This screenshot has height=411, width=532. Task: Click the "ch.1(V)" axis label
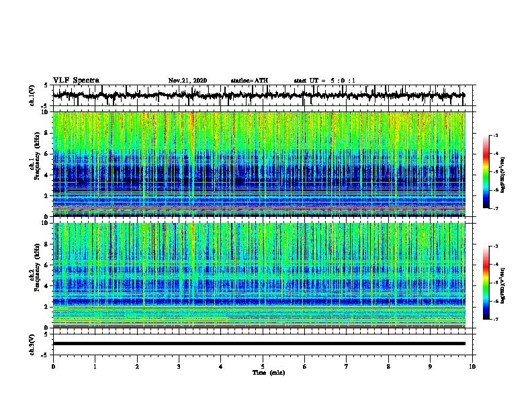click(x=32, y=95)
